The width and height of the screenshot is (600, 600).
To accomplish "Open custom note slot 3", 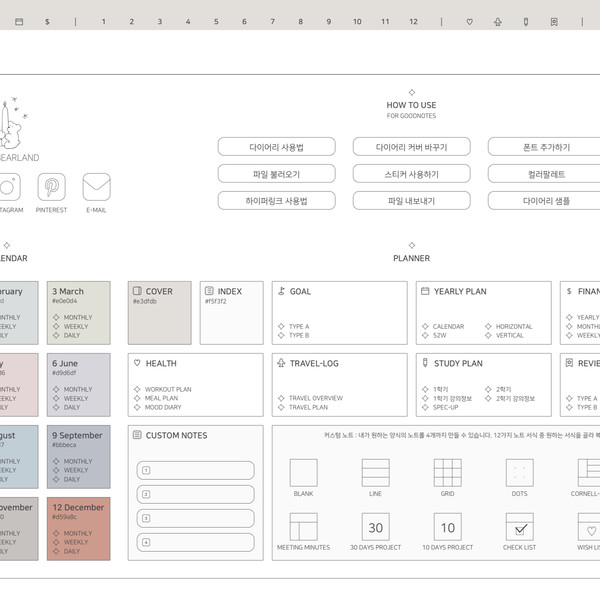I will 196,518.
